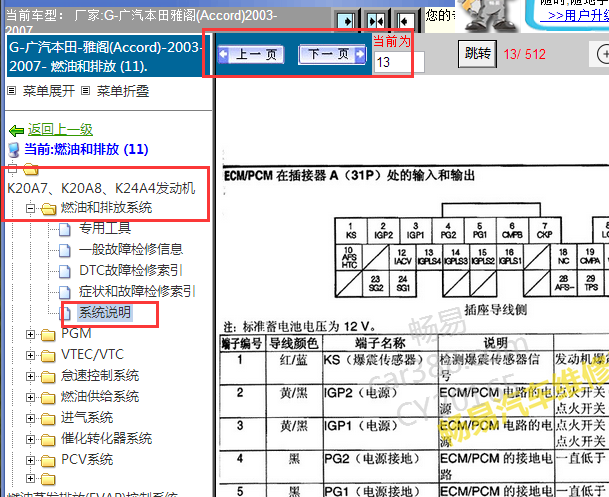This screenshot has height=497, width=609.
Task: Expand all menus via 菜单展开
Action: pyautogui.click(x=49, y=91)
